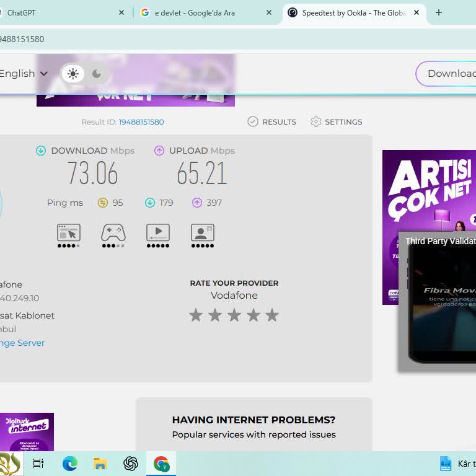Screen dimensions: 476x476
Task: Open Task View on the taskbar
Action: [38, 464]
